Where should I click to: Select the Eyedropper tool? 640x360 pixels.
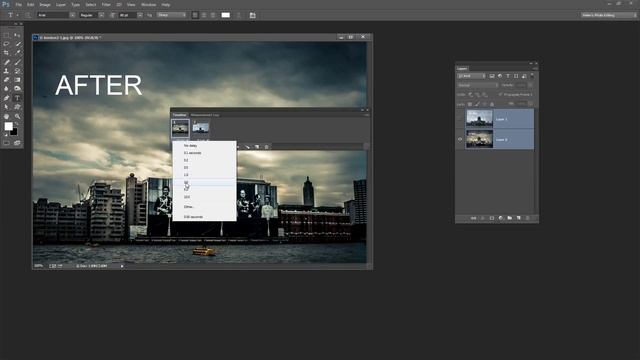pos(17,53)
